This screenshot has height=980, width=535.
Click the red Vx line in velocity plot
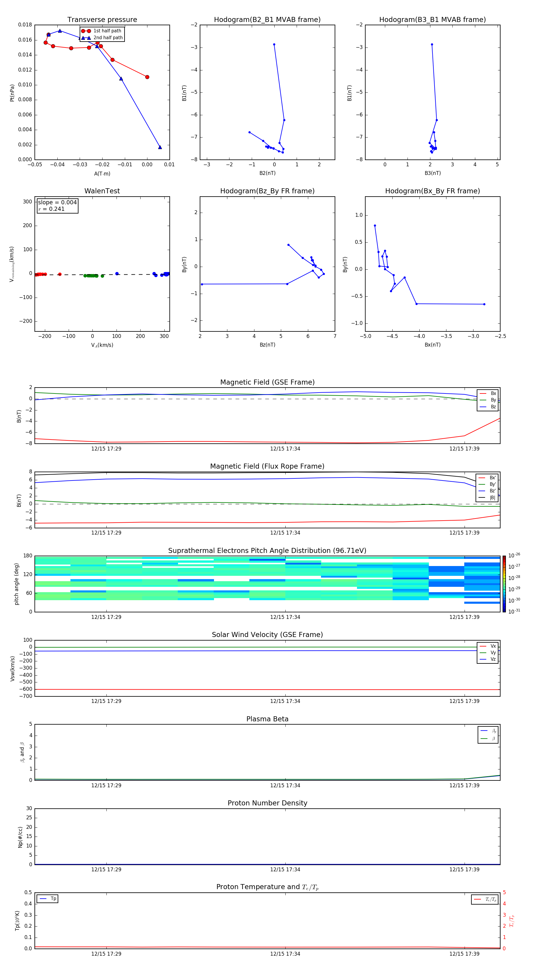(x=267, y=689)
